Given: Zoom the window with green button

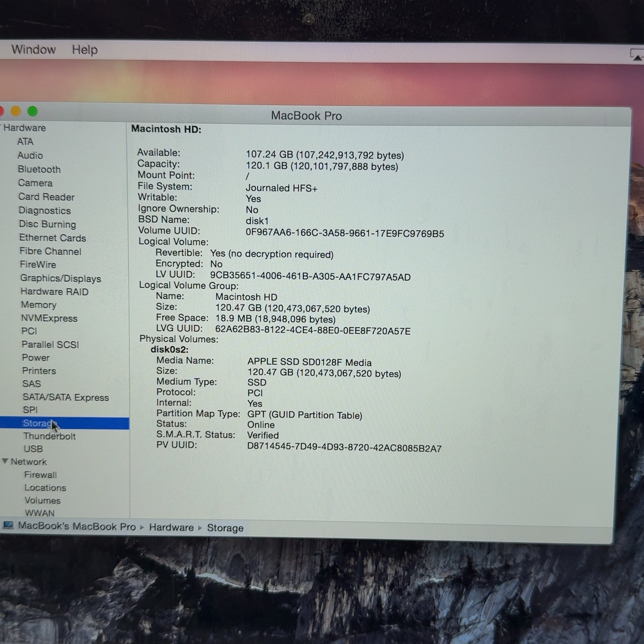Looking at the screenshot, I should tap(33, 111).
